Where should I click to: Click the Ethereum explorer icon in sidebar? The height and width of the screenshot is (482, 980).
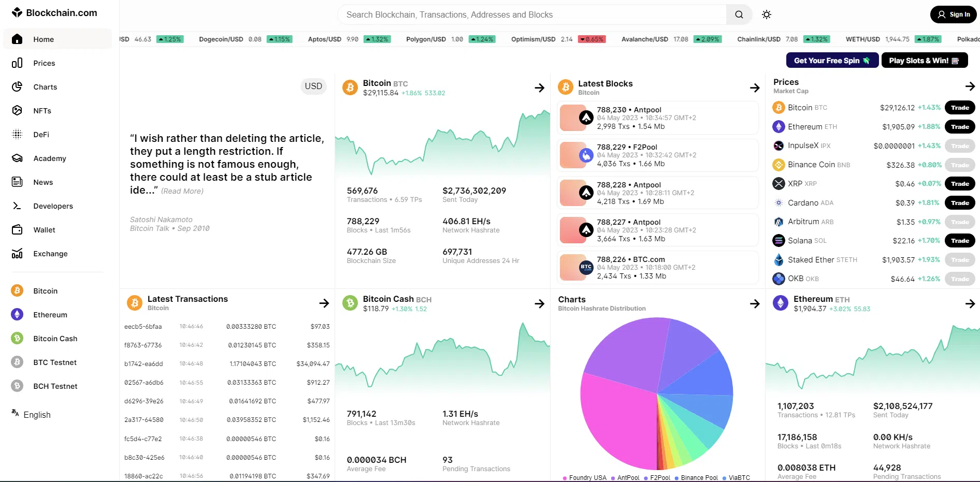tap(17, 315)
